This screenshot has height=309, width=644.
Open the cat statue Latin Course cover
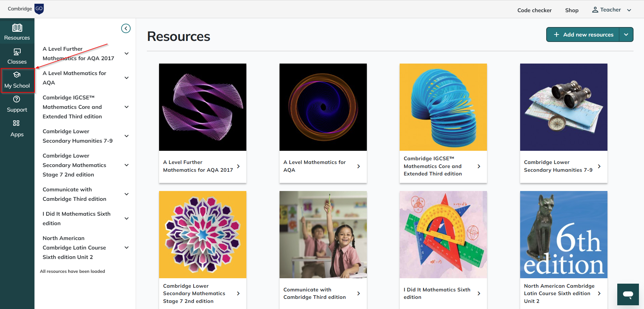tap(564, 235)
